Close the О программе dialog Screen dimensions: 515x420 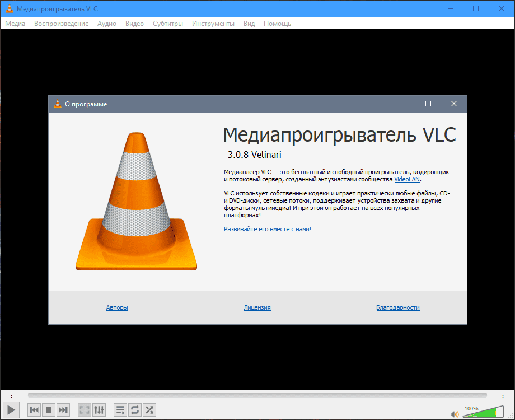[454, 104]
